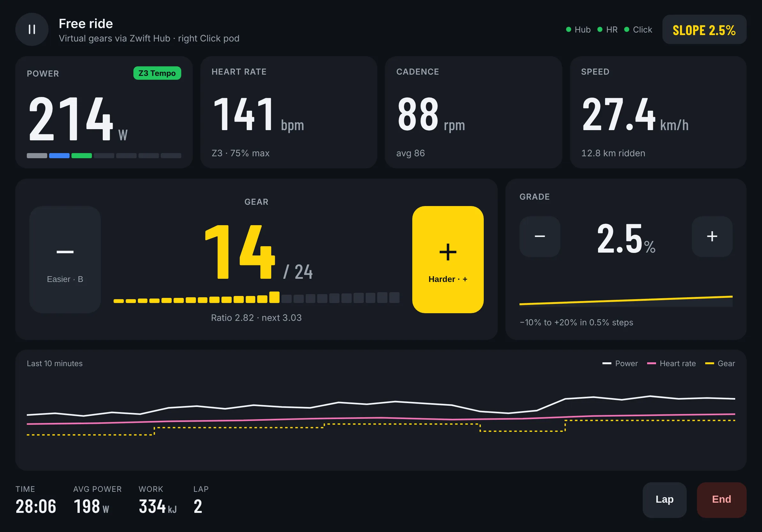Click the '−10% to +20% in 0.5% steps' note
Viewport: 762px width, 532px height.
tap(577, 322)
